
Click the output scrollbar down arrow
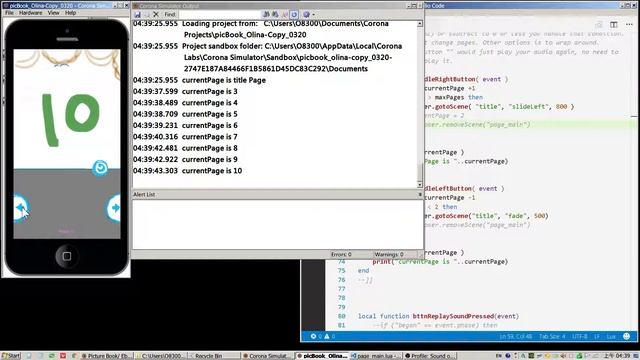tap(420, 185)
